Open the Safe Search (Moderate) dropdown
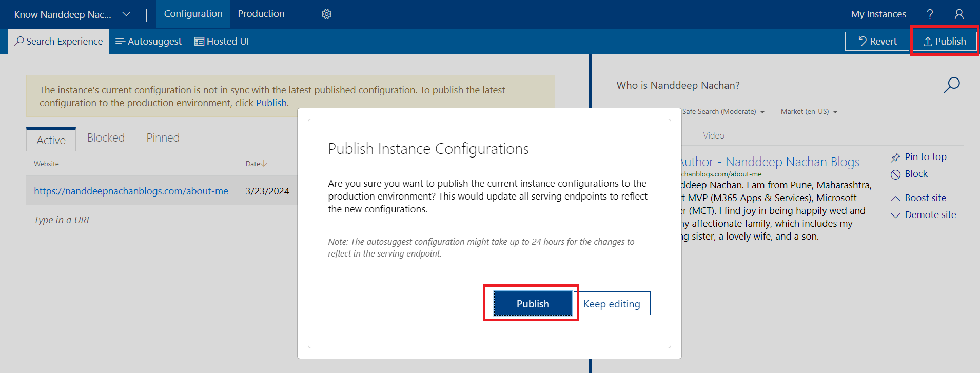980x373 pixels. click(x=723, y=112)
